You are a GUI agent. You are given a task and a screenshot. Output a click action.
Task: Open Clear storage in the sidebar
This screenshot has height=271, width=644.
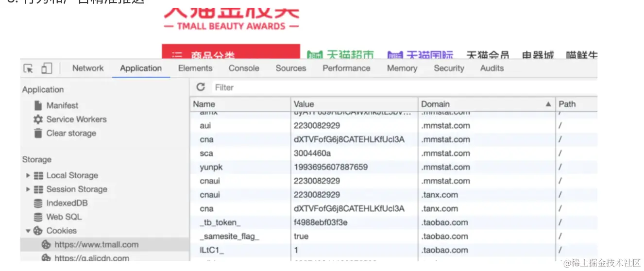(x=71, y=133)
